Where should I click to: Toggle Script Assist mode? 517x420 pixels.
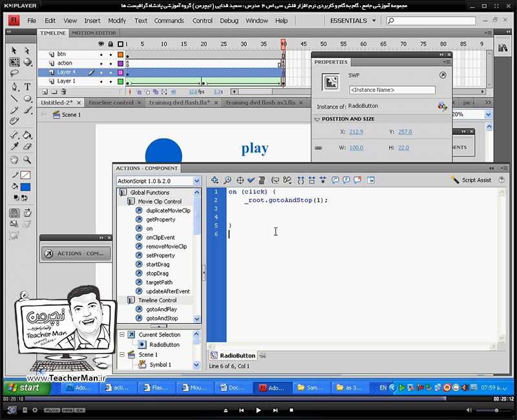pyautogui.click(x=471, y=180)
